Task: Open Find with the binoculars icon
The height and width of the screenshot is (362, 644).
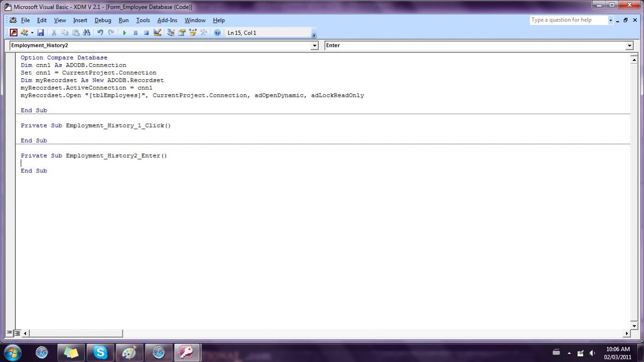Action: [86, 33]
